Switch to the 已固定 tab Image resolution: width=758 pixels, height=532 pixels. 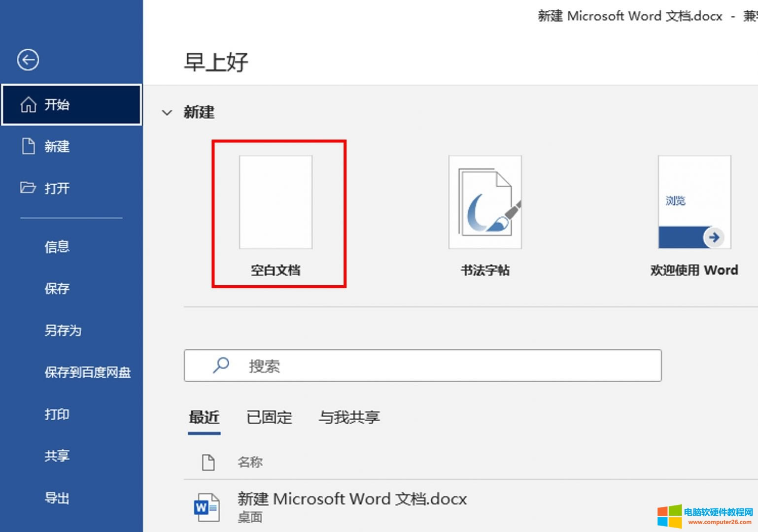click(x=269, y=418)
